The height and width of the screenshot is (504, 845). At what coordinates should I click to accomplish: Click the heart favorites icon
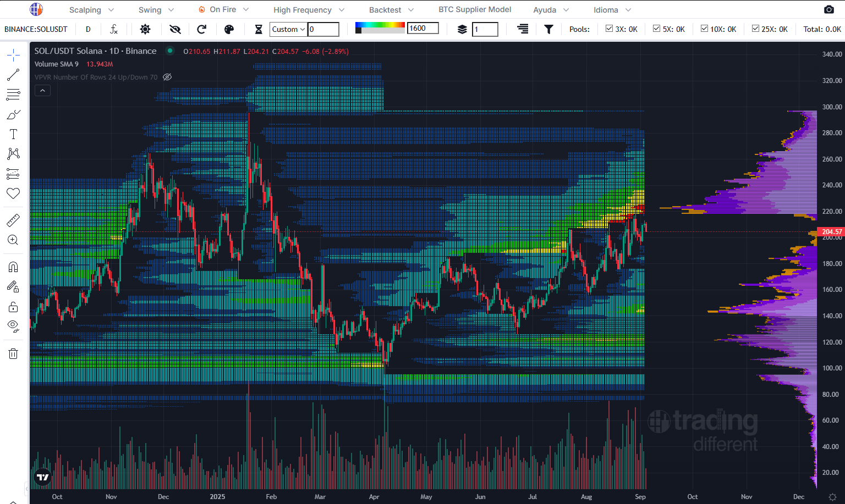tap(13, 193)
